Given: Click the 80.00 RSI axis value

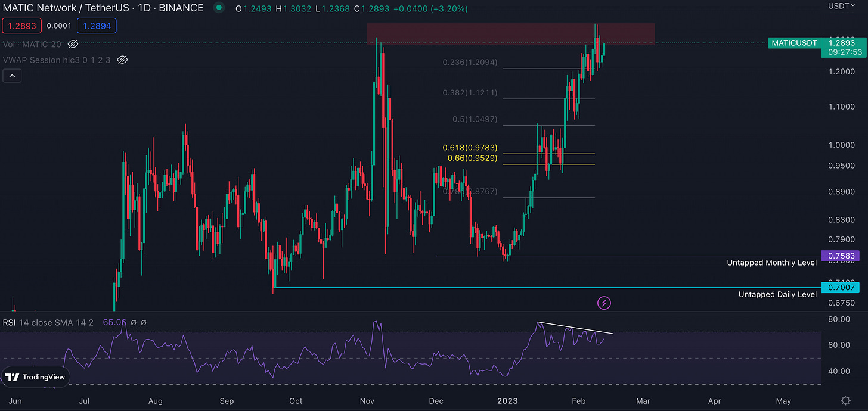Looking at the screenshot, I should [839, 320].
